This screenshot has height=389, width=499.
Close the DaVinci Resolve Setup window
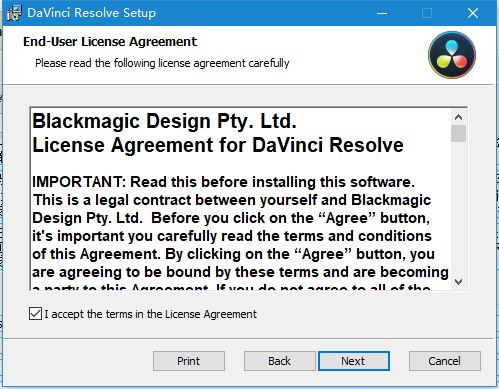coord(473,13)
